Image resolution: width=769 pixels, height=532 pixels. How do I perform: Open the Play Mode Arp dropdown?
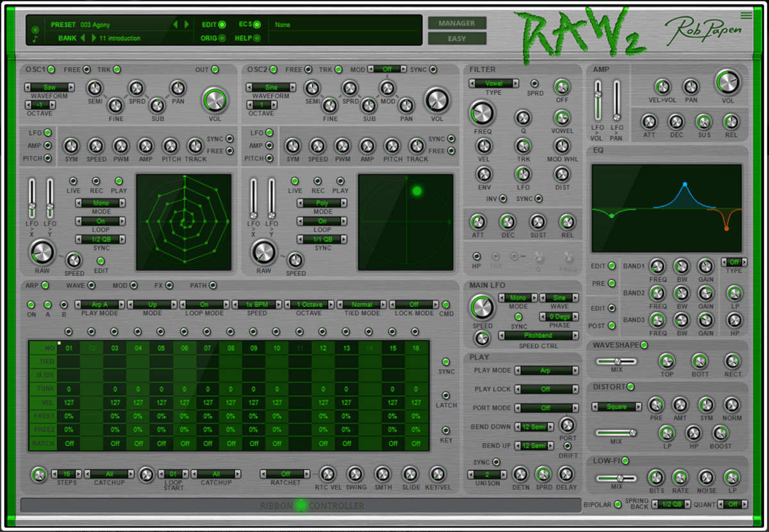click(x=545, y=370)
